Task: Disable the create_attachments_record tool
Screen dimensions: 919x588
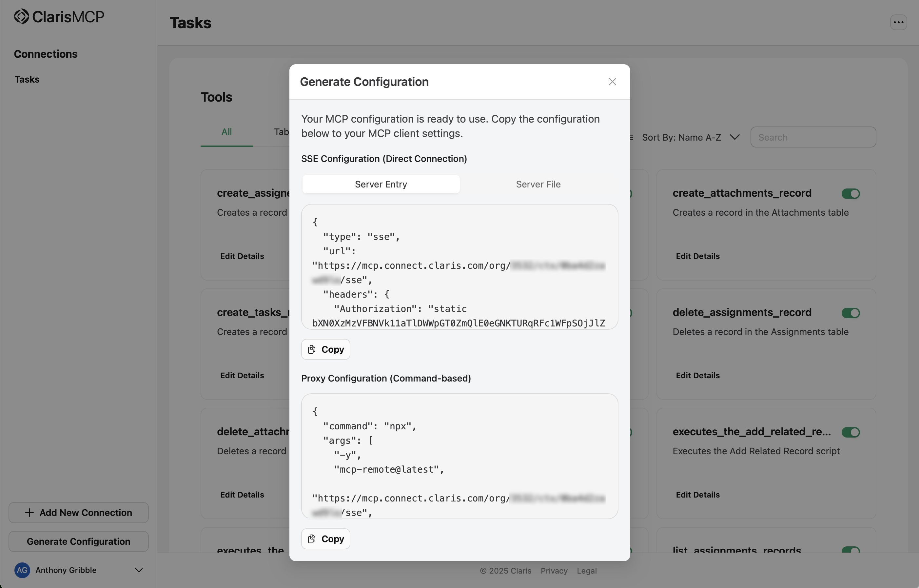Action: click(x=850, y=194)
